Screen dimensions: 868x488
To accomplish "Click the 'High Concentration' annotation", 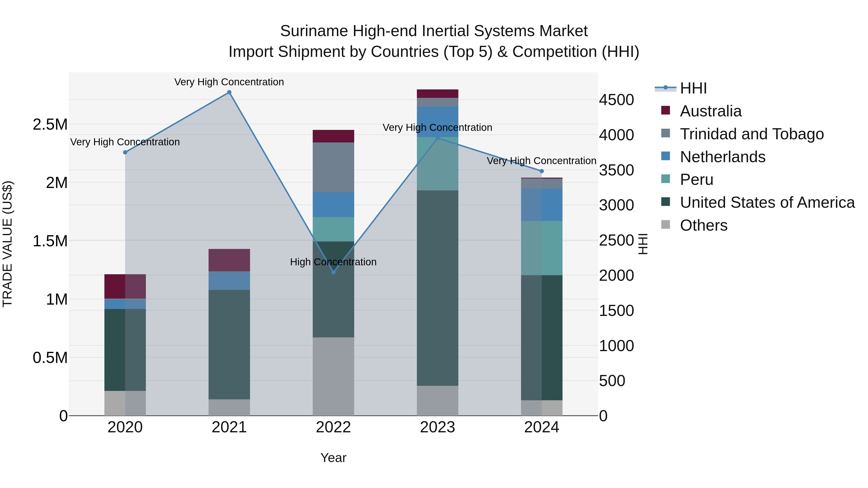I will point(333,262).
